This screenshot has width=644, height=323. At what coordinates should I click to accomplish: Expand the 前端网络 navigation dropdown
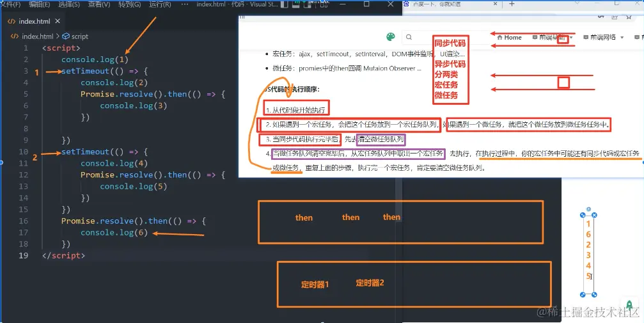(603, 37)
